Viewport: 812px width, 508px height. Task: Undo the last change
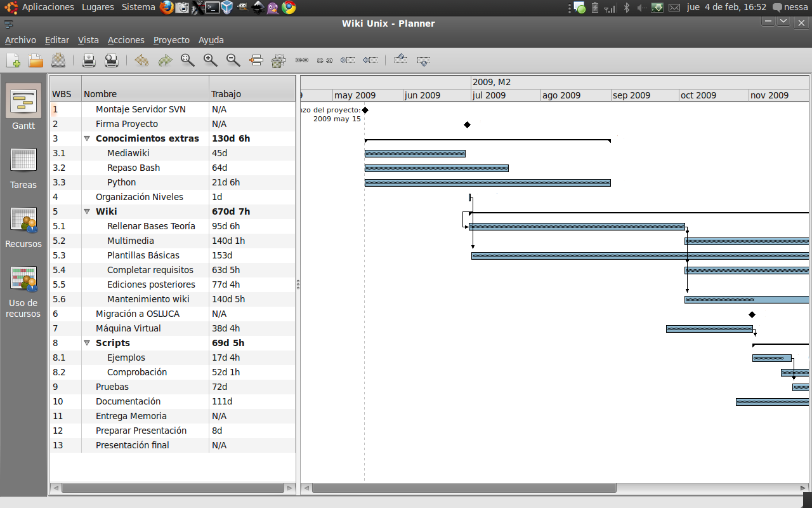(140, 60)
